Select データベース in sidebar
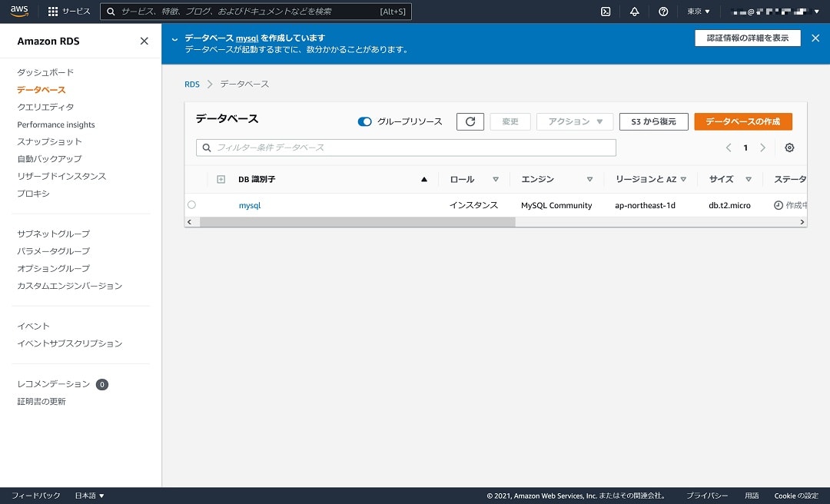Image resolution: width=830 pixels, height=504 pixels. coord(41,90)
